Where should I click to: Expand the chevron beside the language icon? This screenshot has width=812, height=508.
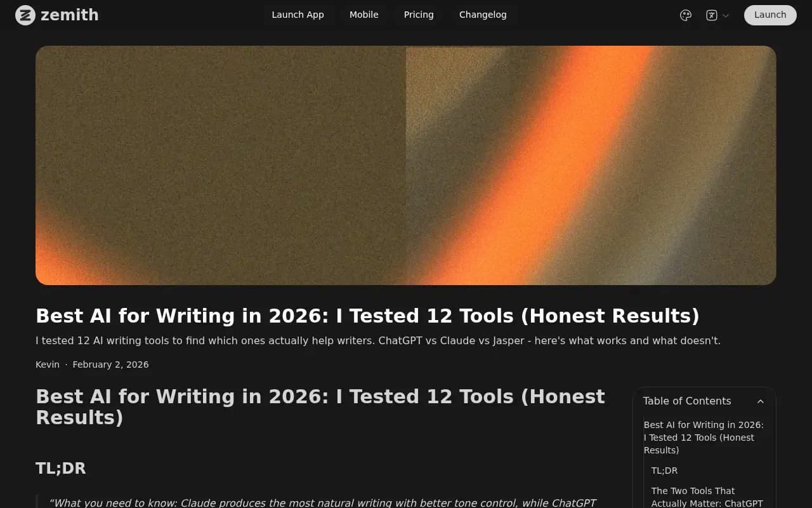coord(726,15)
